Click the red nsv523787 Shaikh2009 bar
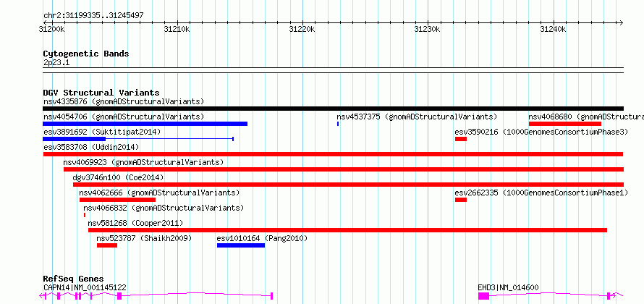644x304 pixels. click(x=107, y=245)
